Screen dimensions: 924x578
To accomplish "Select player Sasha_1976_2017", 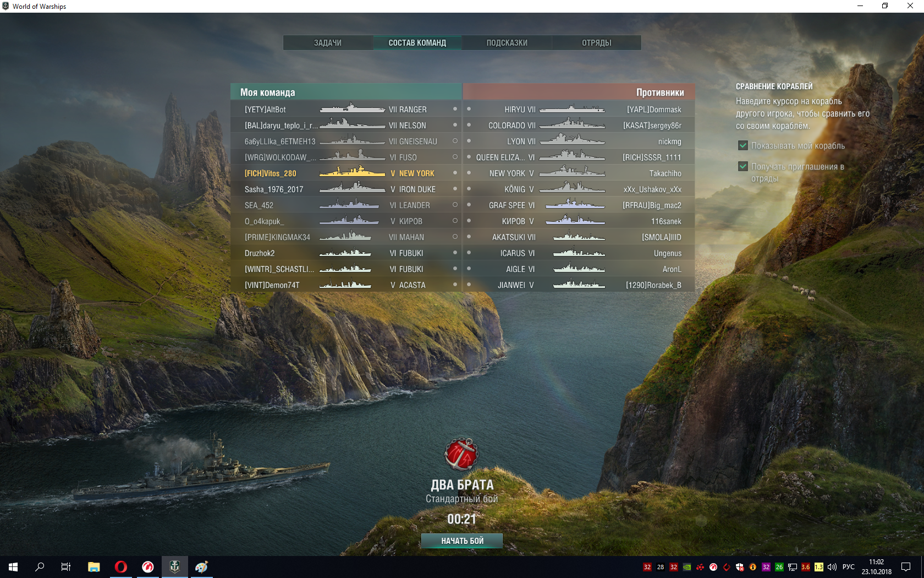I will [274, 189].
